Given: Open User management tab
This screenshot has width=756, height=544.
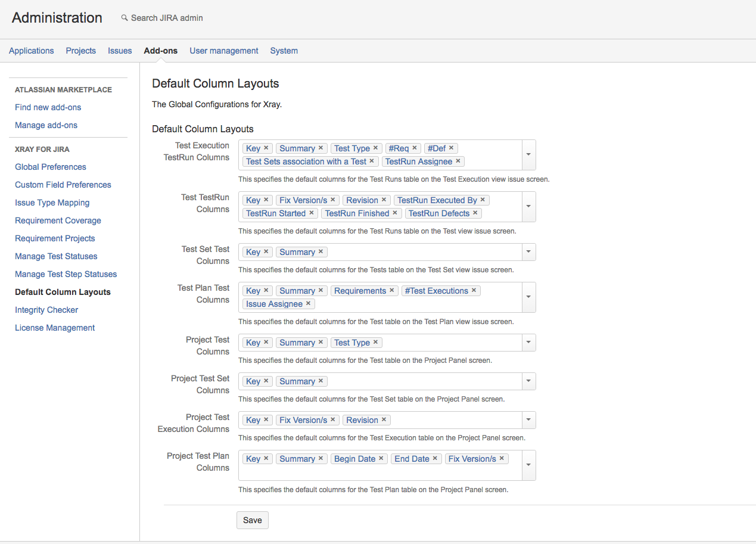Looking at the screenshot, I should (x=224, y=51).
